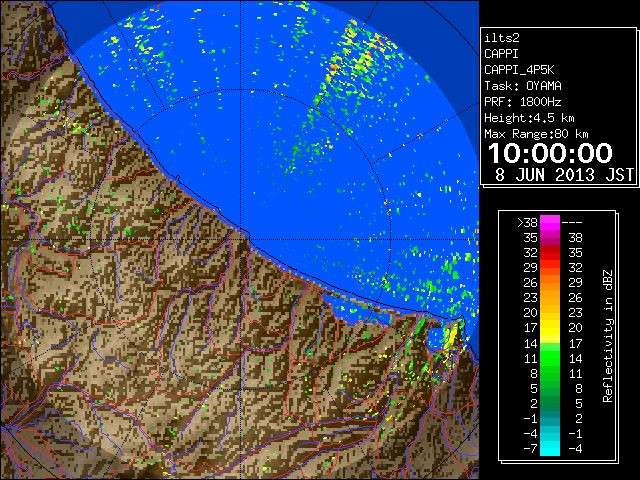
Task: Click the red 32 to 35 legend swatch
Action: pos(550,253)
